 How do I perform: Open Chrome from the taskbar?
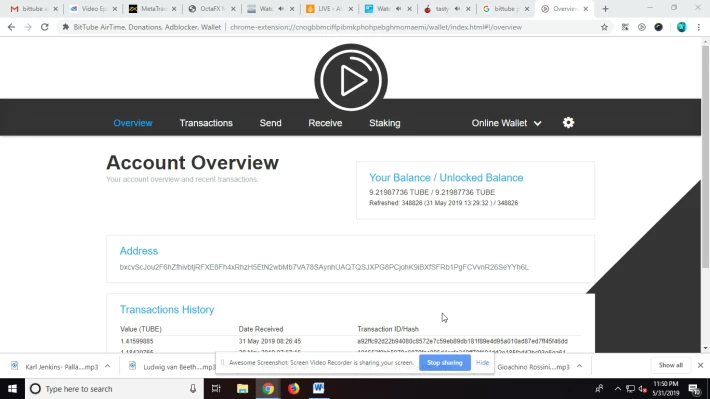coord(268,389)
